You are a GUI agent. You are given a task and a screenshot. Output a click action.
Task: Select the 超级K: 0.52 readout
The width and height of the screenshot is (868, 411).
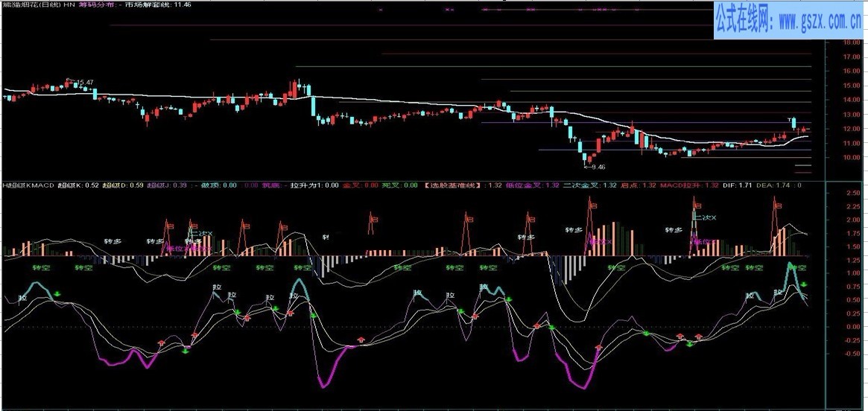point(78,185)
